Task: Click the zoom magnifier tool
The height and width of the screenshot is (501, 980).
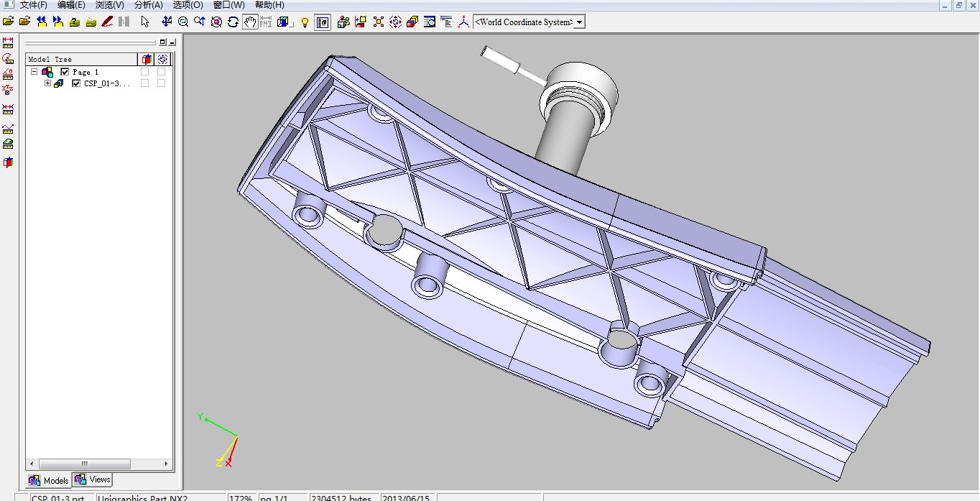Action: [183, 22]
